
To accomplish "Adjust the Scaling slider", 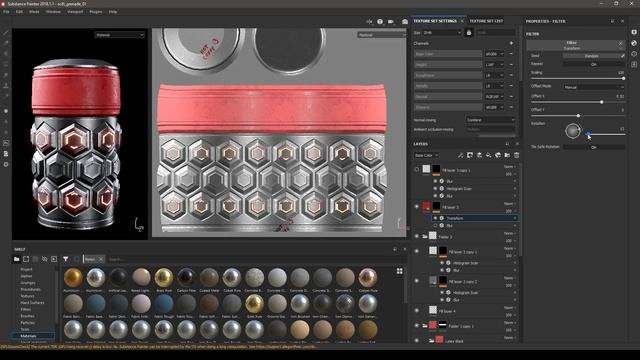I will click(x=578, y=78).
